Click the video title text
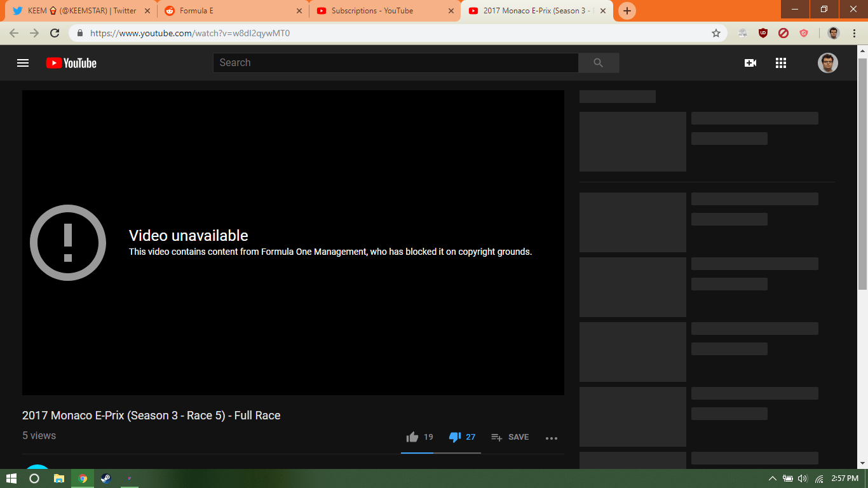Image resolution: width=868 pixels, height=488 pixels. coord(151,416)
